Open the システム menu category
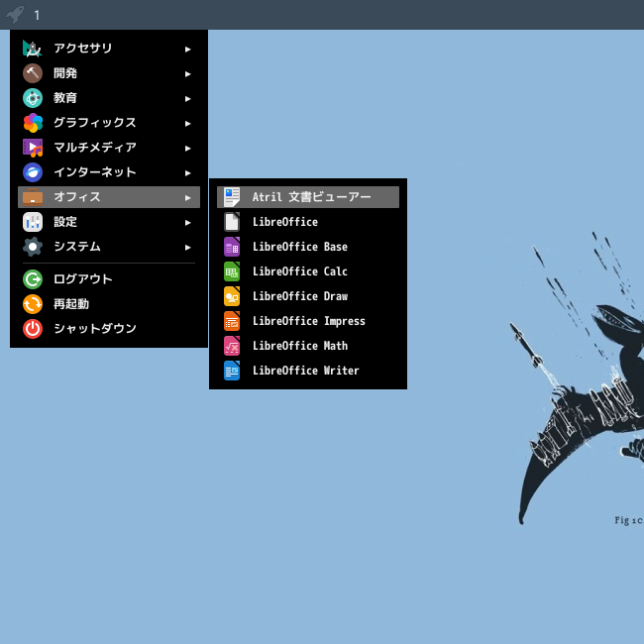644x644 pixels. click(109, 247)
